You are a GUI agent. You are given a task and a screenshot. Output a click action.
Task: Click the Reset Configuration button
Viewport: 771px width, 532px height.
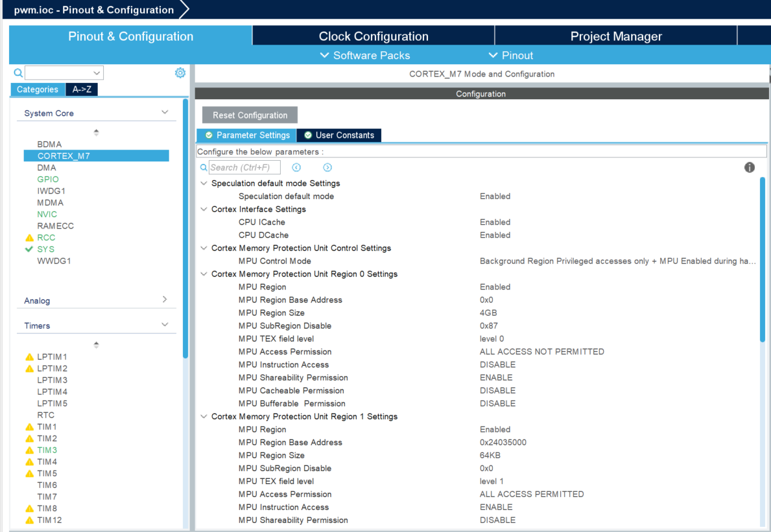pyautogui.click(x=249, y=115)
